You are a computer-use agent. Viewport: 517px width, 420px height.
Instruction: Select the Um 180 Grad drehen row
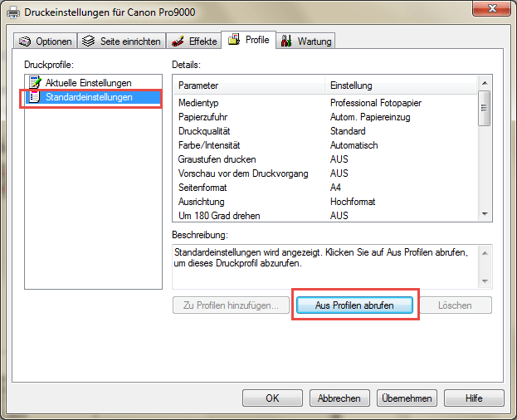[325, 216]
